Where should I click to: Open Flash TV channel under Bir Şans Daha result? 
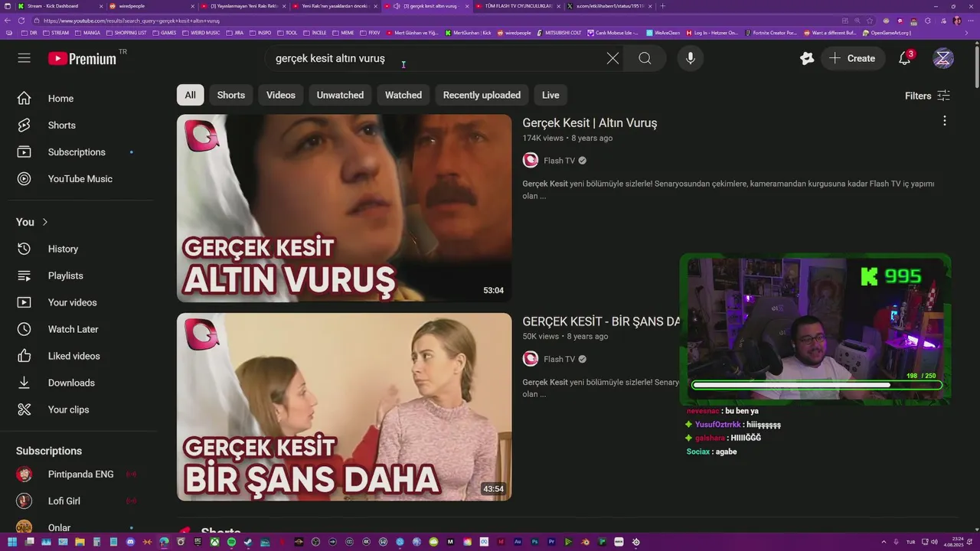559,359
